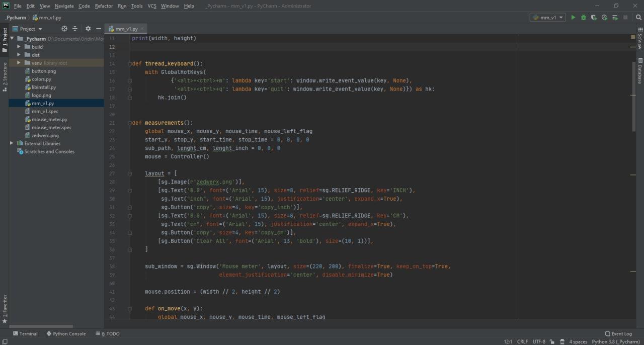The width and height of the screenshot is (644, 345).
Task: Collapse all in Project panel
Action: (x=75, y=29)
